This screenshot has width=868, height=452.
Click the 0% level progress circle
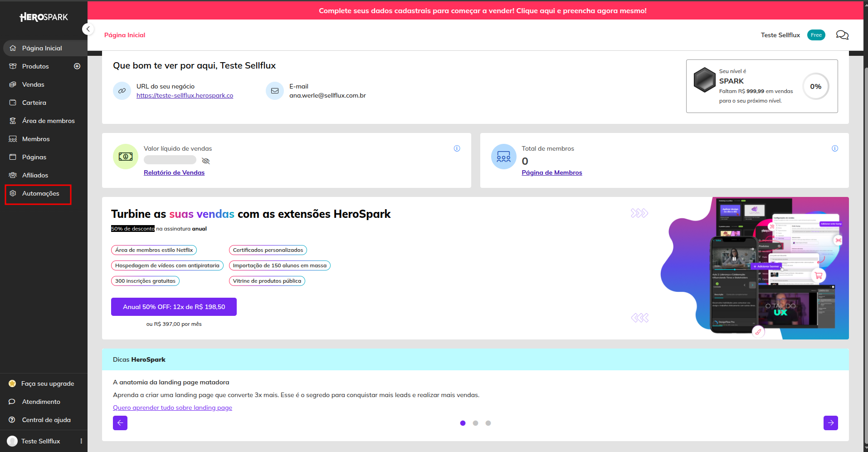pos(815,86)
